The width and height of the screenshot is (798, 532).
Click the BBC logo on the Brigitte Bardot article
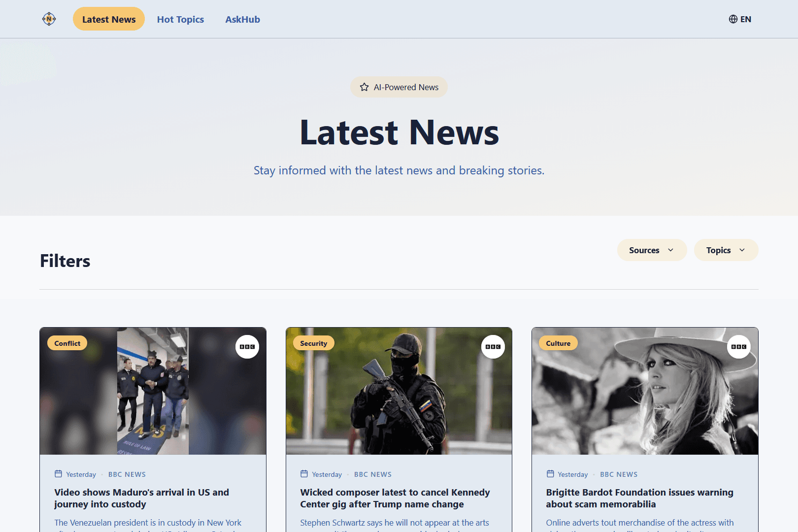[x=738, y=347]
